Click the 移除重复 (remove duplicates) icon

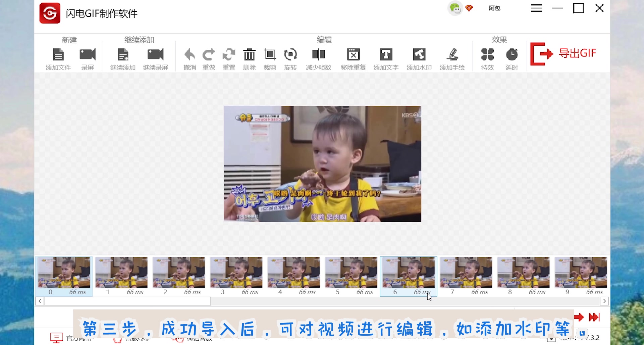[353, 55]
